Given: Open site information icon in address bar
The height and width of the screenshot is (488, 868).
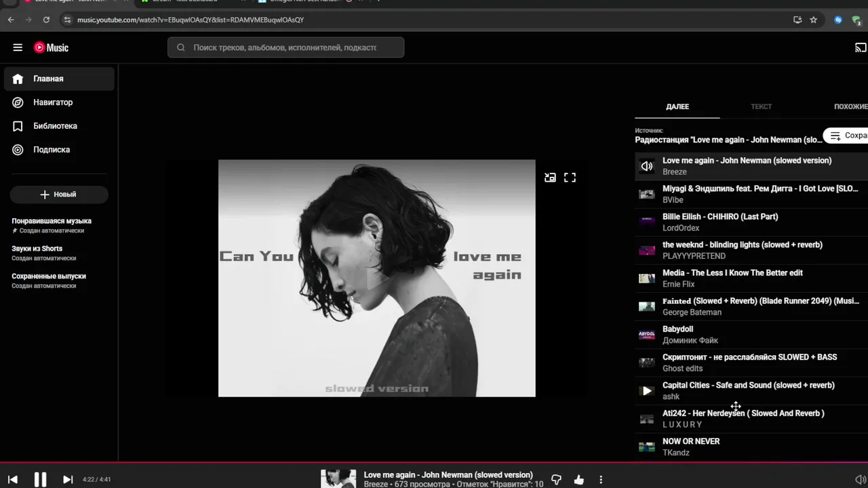Looking at the screenshot, I should 66,20.
